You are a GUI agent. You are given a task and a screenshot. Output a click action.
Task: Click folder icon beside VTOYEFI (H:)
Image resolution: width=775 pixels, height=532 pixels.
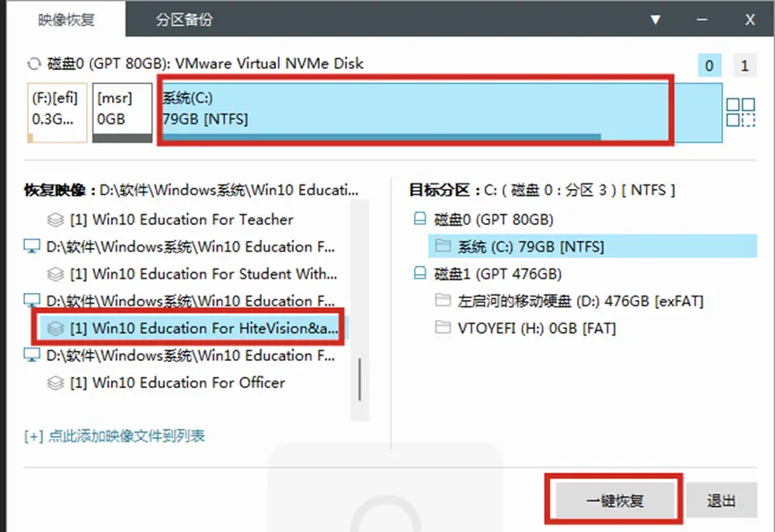pyautogui.click(x=443, y=327)
